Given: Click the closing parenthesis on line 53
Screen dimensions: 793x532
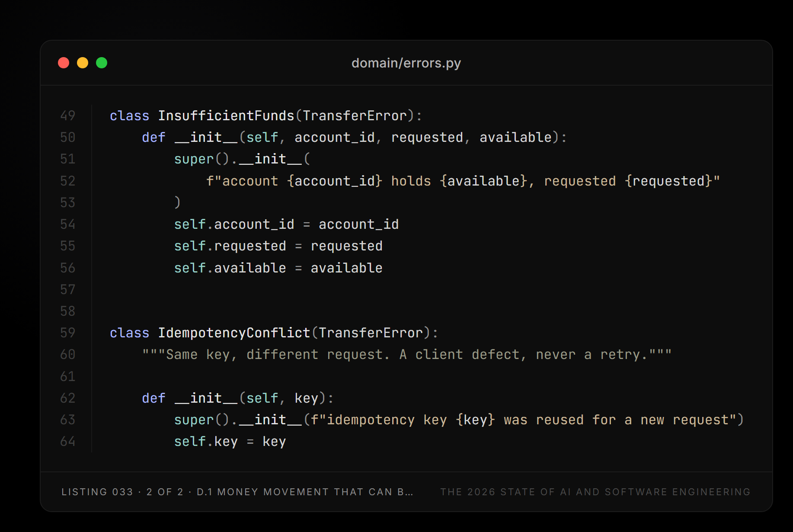Looking at the screenshot, I should pos(177,202).
